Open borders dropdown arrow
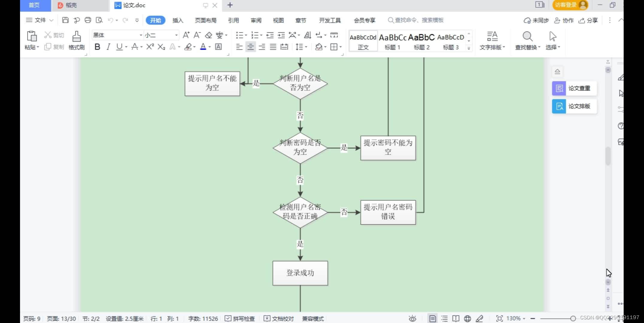644x323 pixels. 341,47
